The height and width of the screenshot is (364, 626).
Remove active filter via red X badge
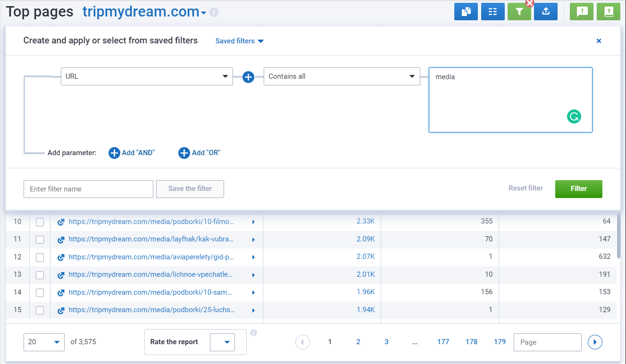[529, 3]
